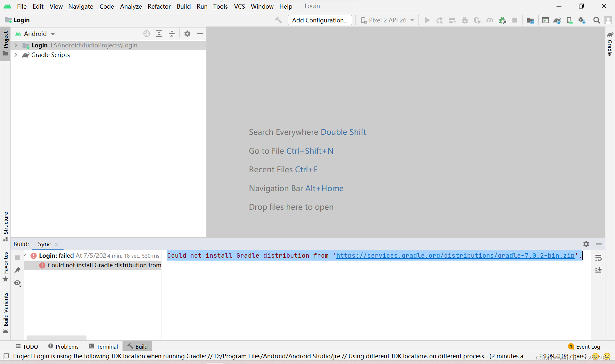The height and width of the screenshot is (364, 615).
Task: Click the JDK location status message
Action: (x=268, y=356)
